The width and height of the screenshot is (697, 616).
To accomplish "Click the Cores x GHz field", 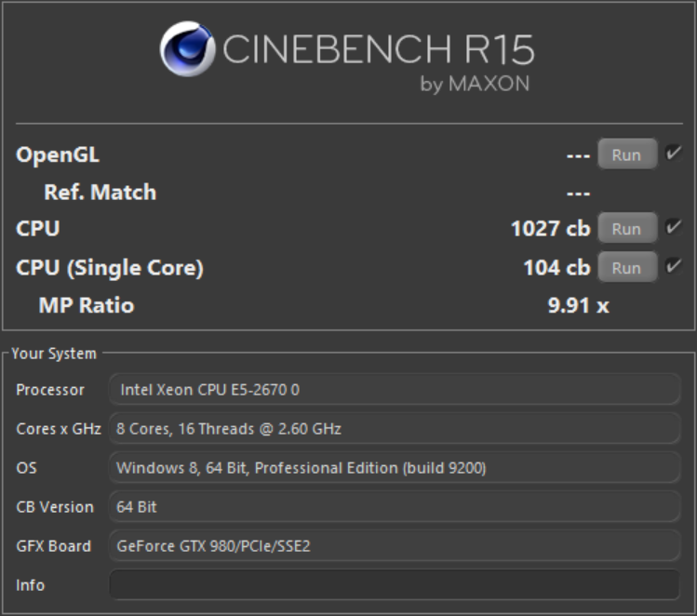I will [x=395, y=429].
